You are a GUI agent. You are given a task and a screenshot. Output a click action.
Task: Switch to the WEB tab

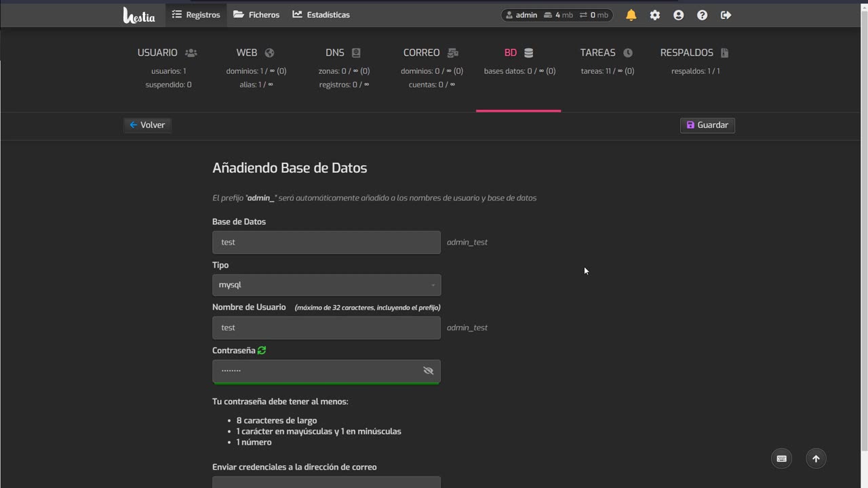[256, 53]
